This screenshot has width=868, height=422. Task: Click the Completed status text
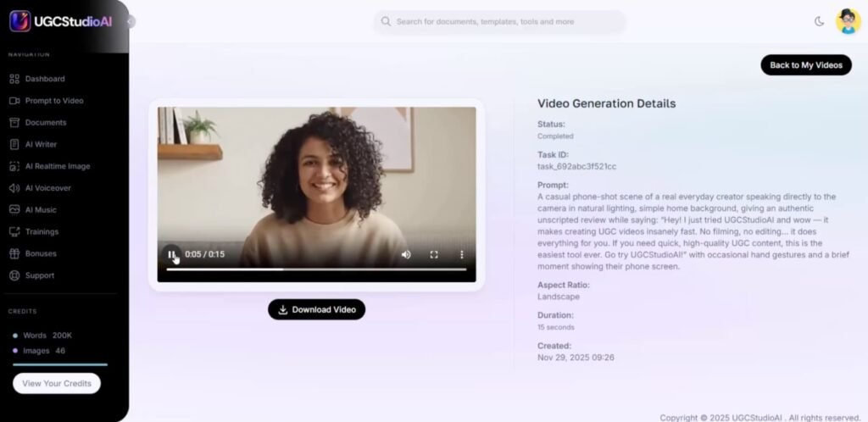(x=555, y=136)
